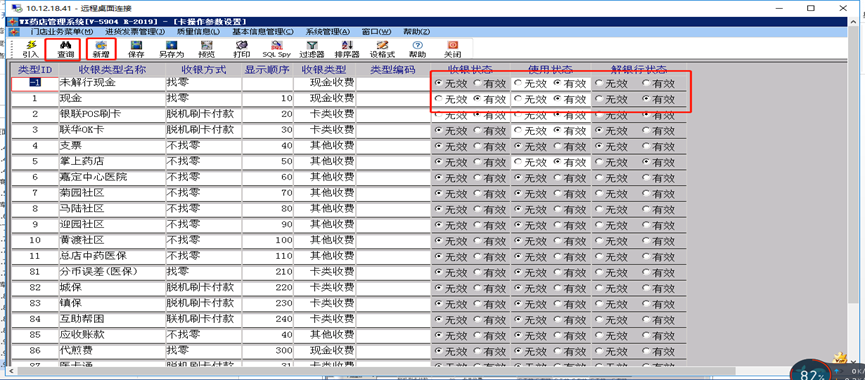Set 收银状态 to 有效 for 未解行现金
This screenshot has height=380, width=865.
click(478, 84)
